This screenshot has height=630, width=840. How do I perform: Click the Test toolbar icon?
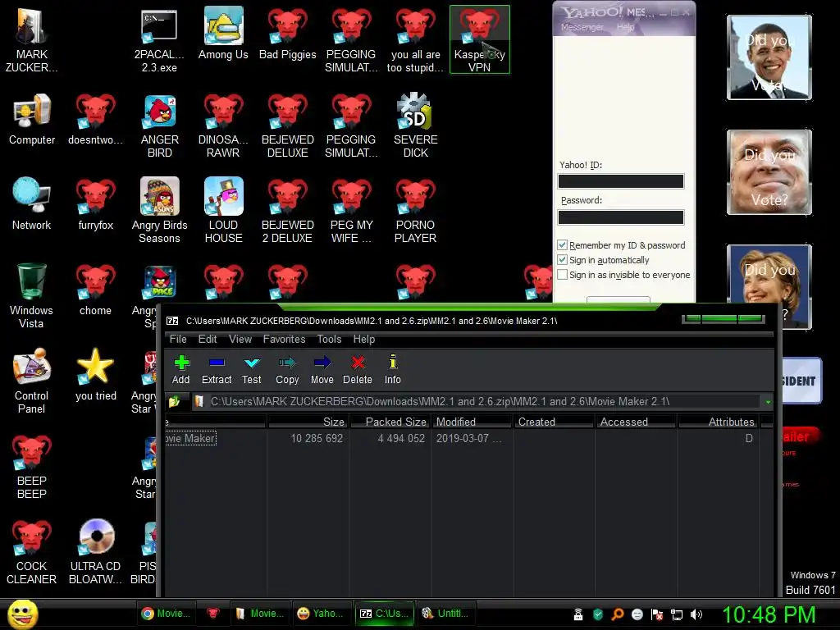pos(251,370)
